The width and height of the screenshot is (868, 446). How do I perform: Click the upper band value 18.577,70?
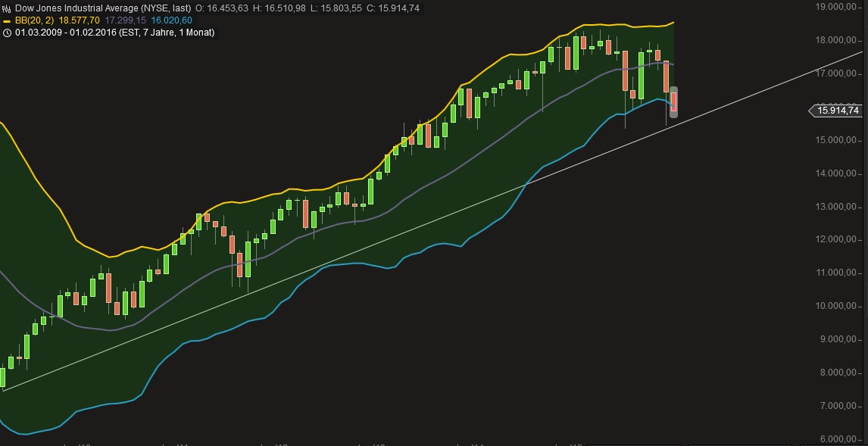(x=81, y=20)
